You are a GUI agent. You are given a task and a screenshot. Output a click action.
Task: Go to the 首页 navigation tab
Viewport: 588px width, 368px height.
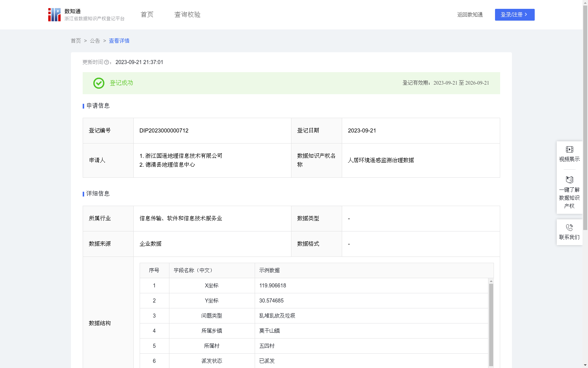click(x=147, y=15)
